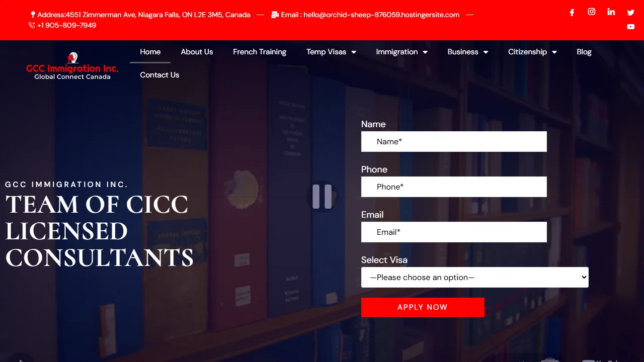Open the Instagram social icon

[592, 12]
